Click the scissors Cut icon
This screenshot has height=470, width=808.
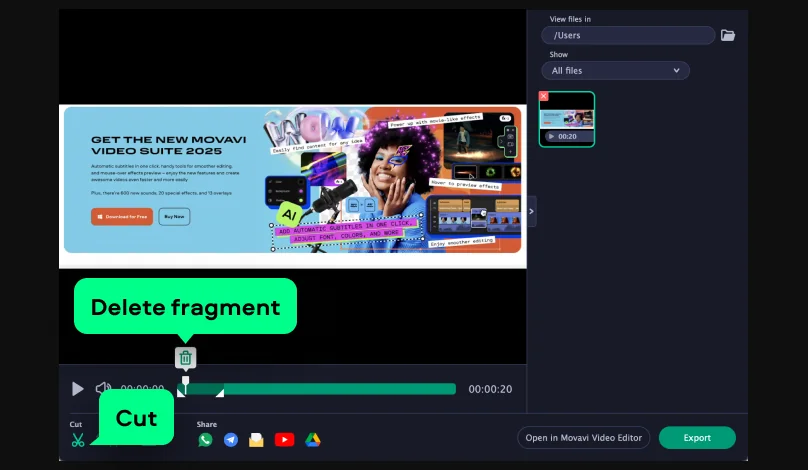point(78,440)
